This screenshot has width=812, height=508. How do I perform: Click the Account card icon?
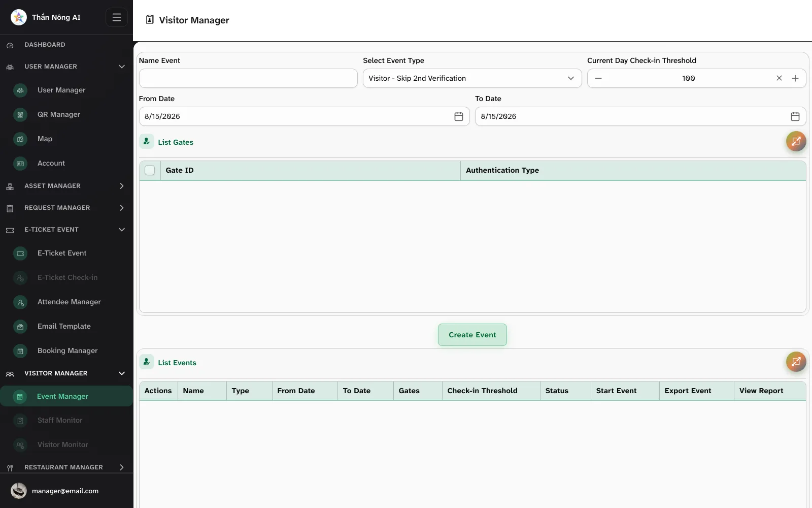(x=20, y=164)
